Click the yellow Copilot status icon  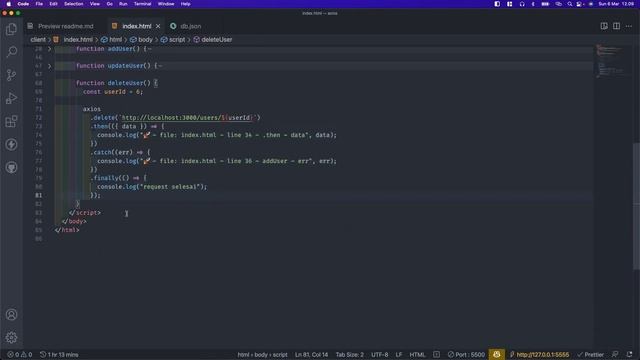click(x=496, y=355)
